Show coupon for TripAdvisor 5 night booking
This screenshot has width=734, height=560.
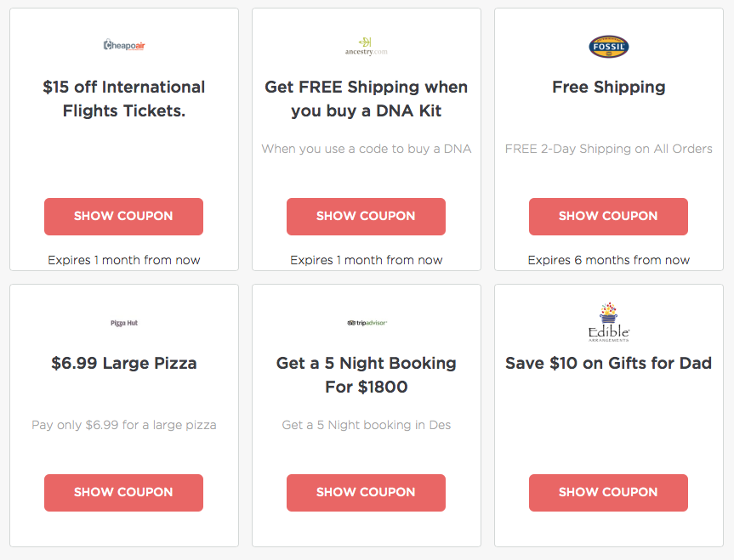click(x=366, y=493)
